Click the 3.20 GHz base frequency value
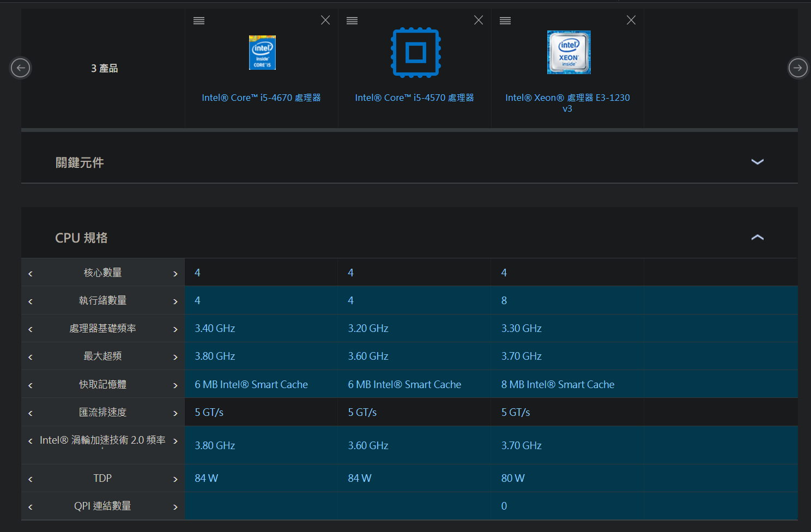 (x=368, y=328)
